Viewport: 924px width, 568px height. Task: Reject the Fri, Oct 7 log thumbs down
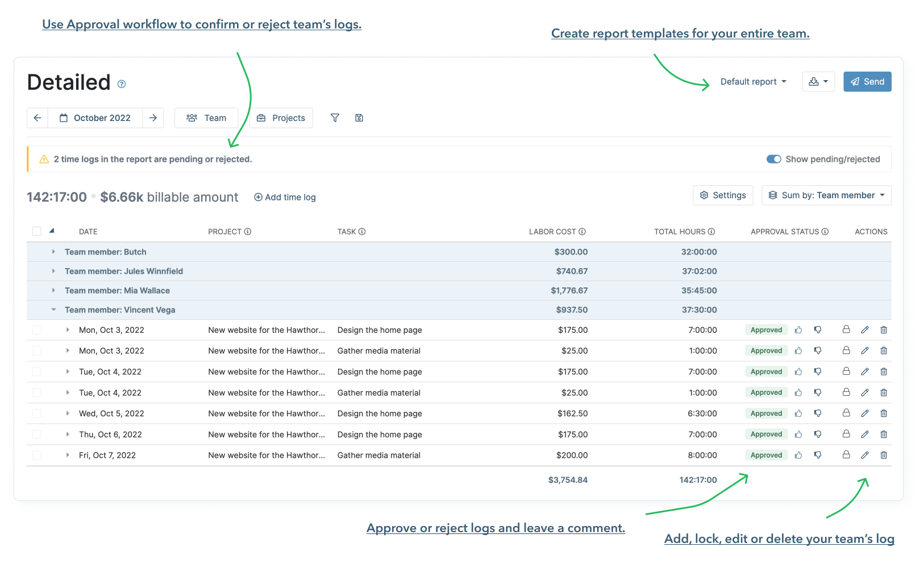pyautogui.click(x=818, y=455)
